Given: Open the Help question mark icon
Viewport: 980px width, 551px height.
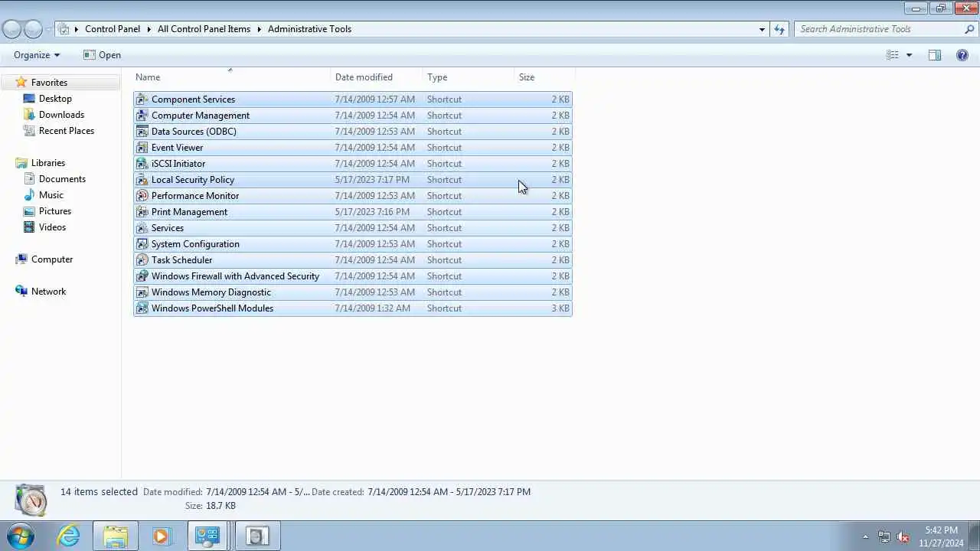Looking at the screenshot, I should 962,55.
